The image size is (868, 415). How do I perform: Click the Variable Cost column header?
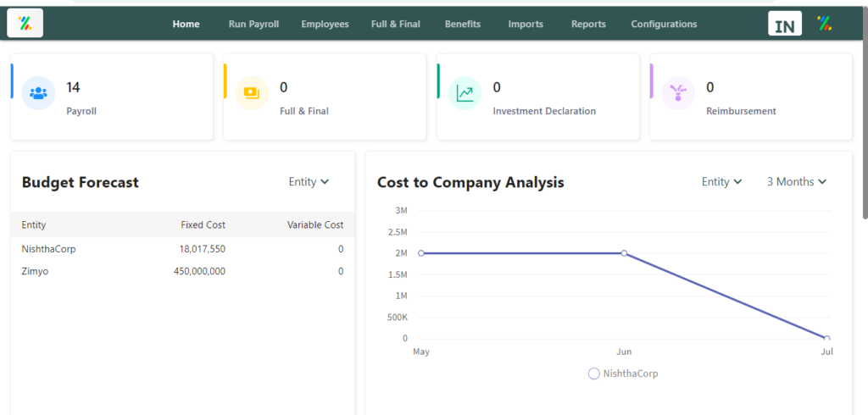point(315,224)
